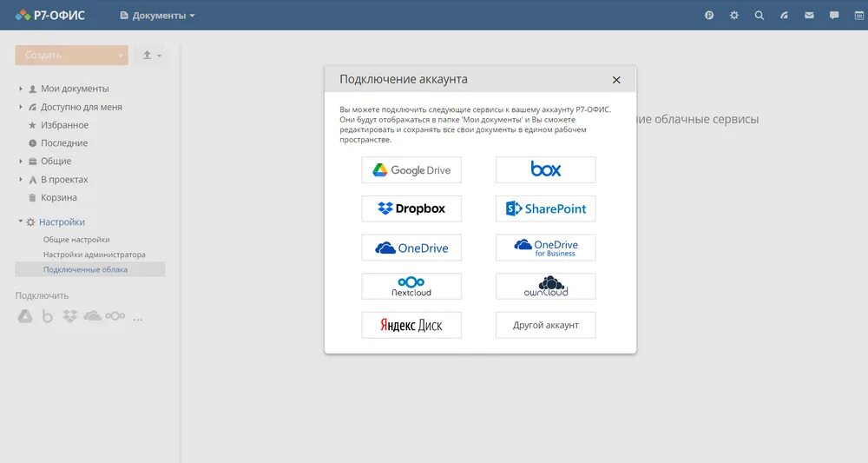Image resolution: width=868 pixels, height=463 pixels.
Task: Open Общие documents folder
Action: tap(56, 162)
